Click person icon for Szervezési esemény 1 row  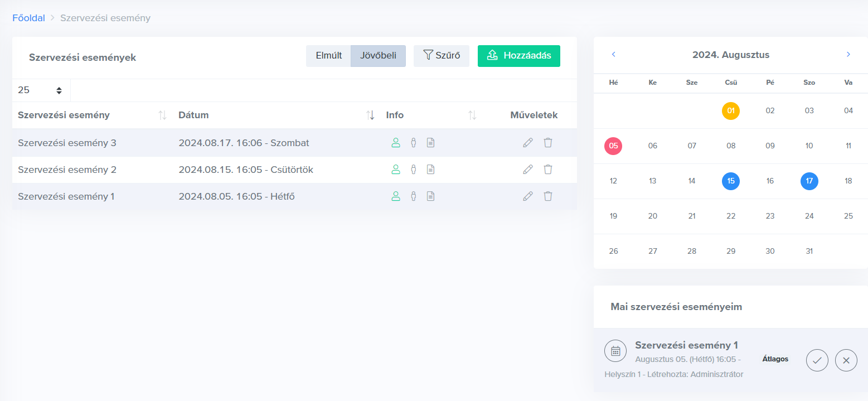[396, 196]
